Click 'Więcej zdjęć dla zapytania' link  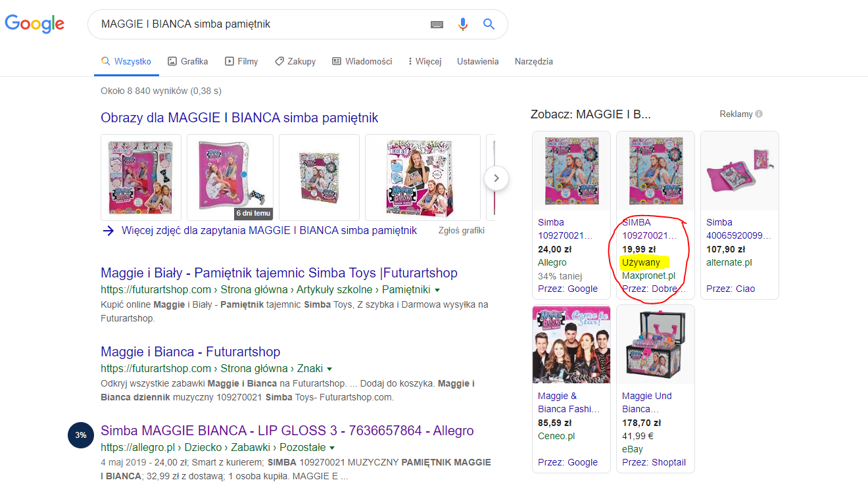coord(269,231)
